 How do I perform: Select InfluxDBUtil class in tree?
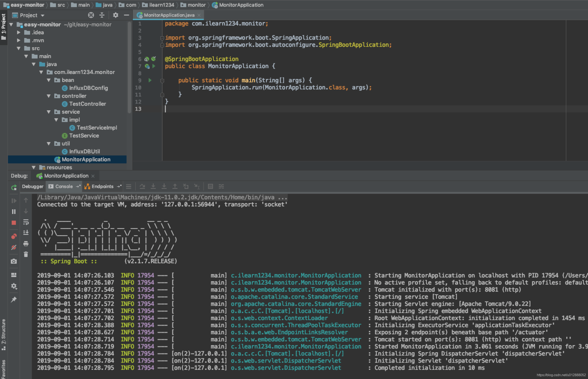pyautogui.click(x=81, y=152)
